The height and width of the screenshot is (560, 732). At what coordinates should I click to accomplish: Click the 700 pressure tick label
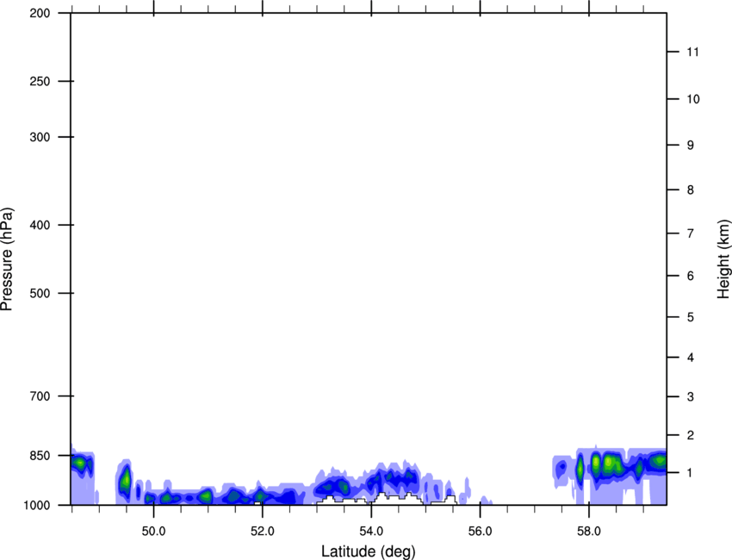(x=40, y=396)
